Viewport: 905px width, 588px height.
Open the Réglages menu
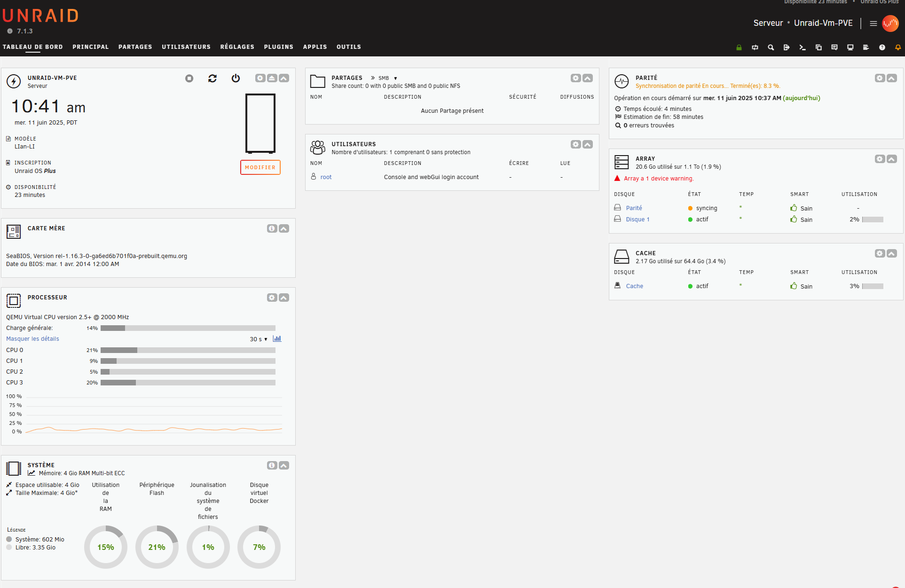[237, 47]
